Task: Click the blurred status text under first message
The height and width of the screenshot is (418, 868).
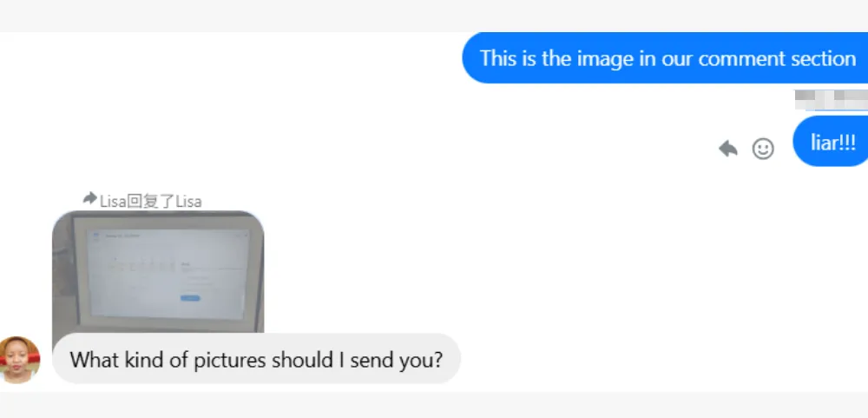Action: pos(831,100)
